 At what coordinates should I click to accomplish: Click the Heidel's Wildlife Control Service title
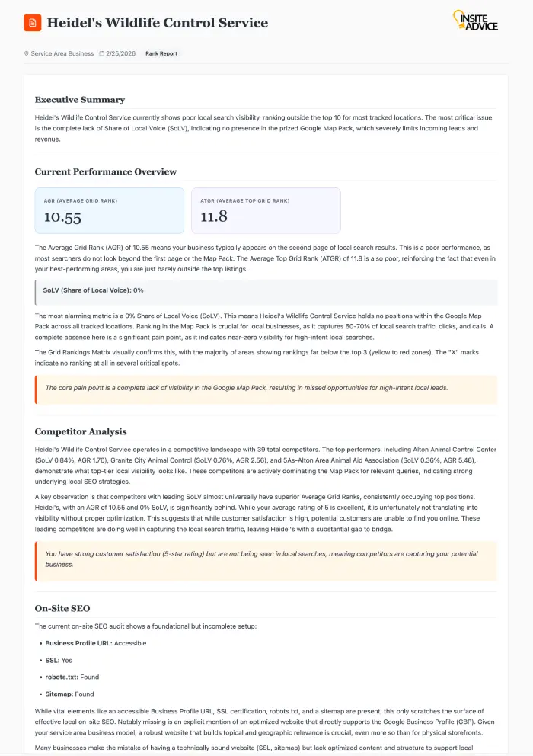point(158,23)
